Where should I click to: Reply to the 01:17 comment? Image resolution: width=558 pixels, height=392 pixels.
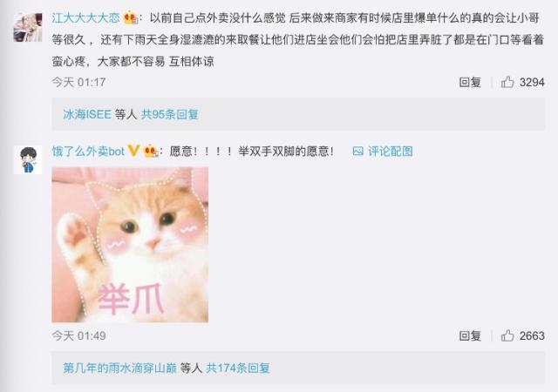point(470,82)
